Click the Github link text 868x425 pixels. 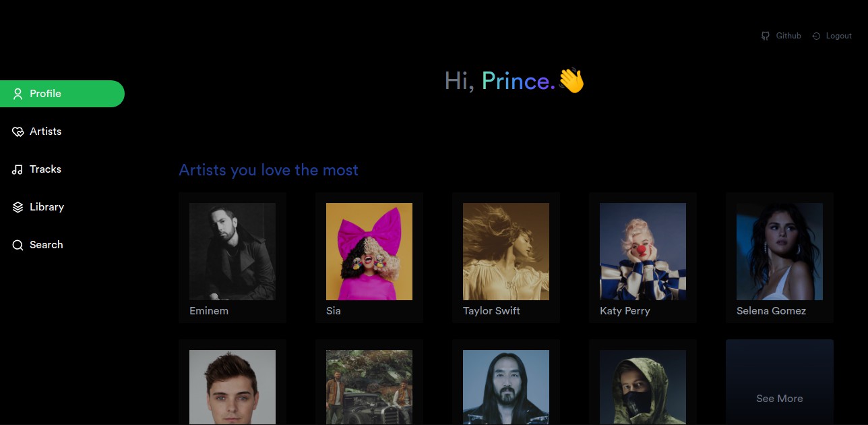click(x=788, y=36)
